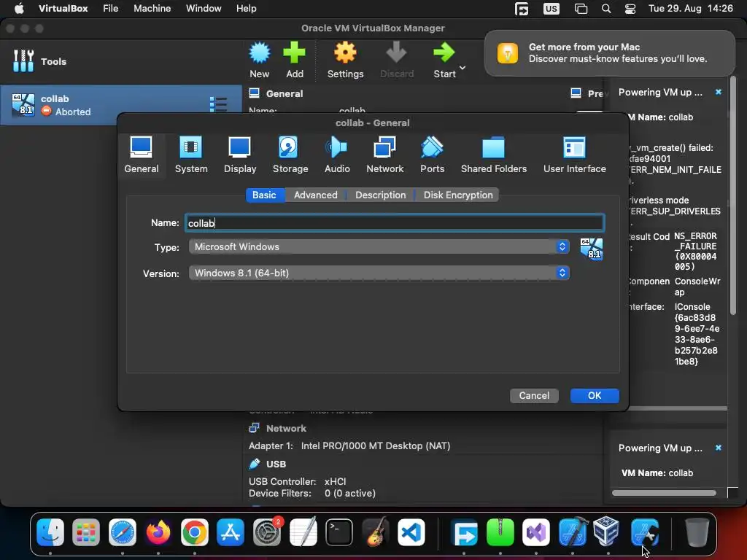Open User Interface settings category

(575, 155)
